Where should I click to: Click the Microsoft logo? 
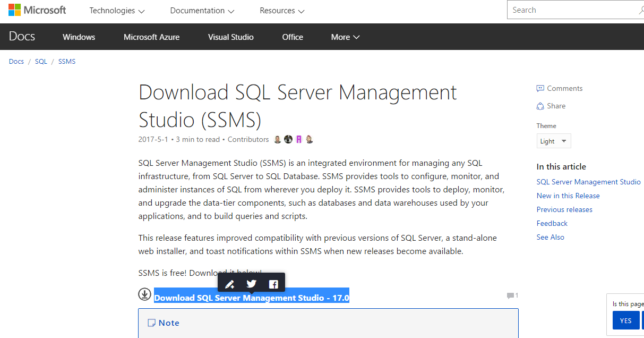pyautogui.click(x=37, y=10)
